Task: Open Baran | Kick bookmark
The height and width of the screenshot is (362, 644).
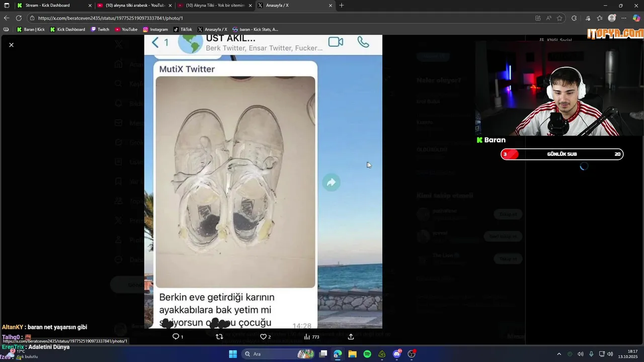Action: tap(31, 29)
